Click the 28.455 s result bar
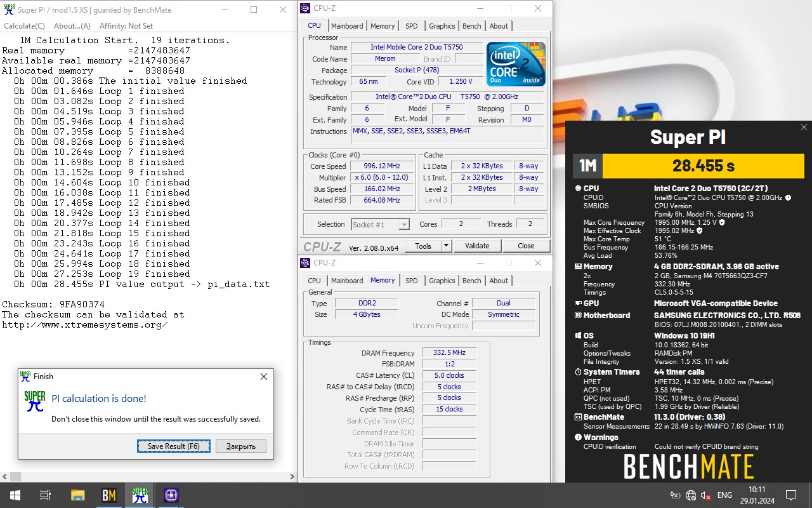 pyautogui.click(x=704, y=166)
